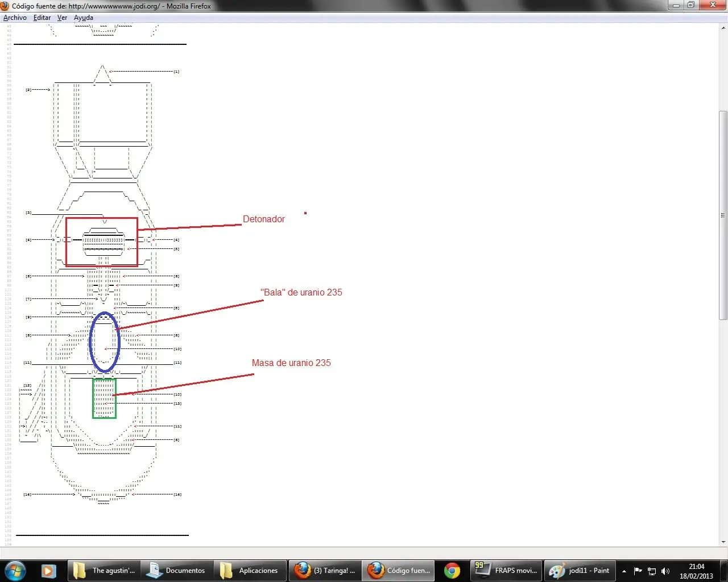This screenshot has width=728, height=582.
Task: Switch to the '(3) Taringa!' Firefox taskbar button
Action: tap(325, 571)
